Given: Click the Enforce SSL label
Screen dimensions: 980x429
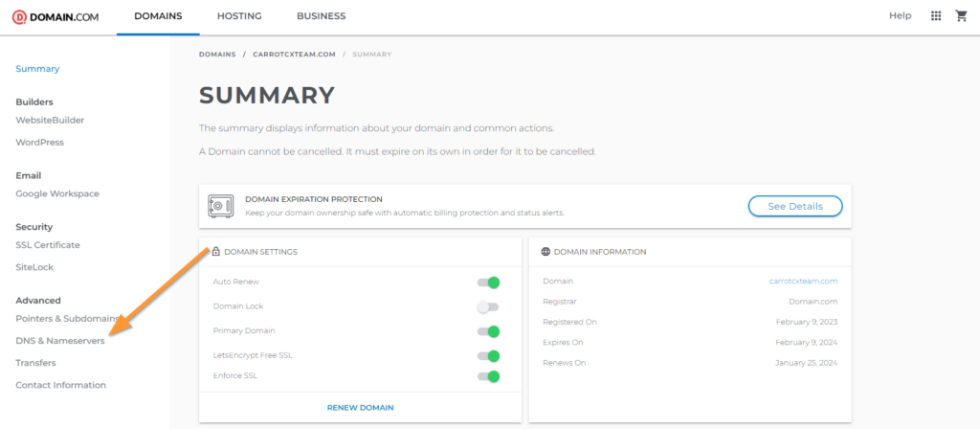Looking at the screenshot, I should point(235,375).
